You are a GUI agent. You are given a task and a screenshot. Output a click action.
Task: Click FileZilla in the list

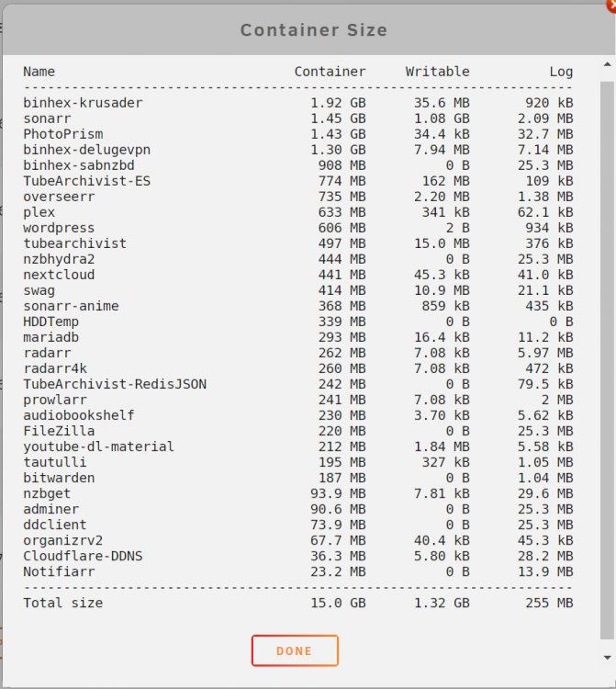click(x=59, y=432)
